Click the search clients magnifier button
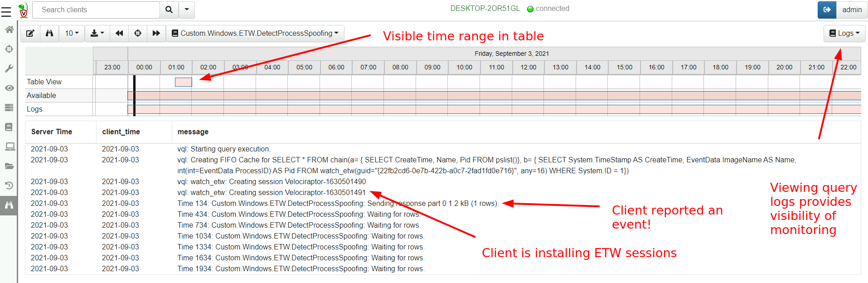Image resolution: width=868 pixels, height=283 pixels. 169,10
